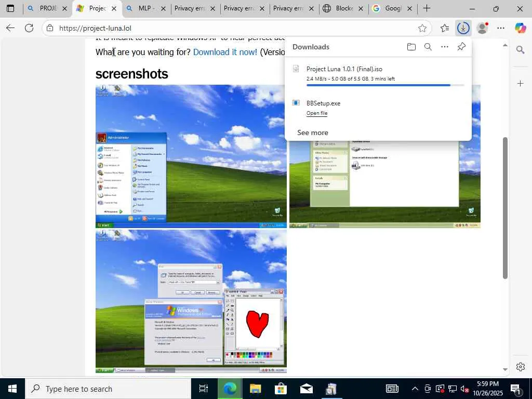This screenshot has width=532, height=399.
Task: Reload the project-luna.lol page
Action: (x=29, y=28)
